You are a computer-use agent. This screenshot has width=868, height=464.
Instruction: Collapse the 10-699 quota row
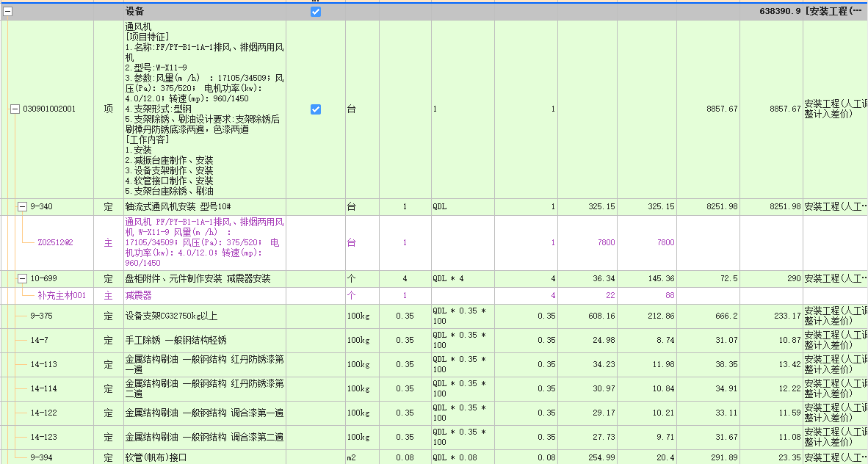point(22,278)
